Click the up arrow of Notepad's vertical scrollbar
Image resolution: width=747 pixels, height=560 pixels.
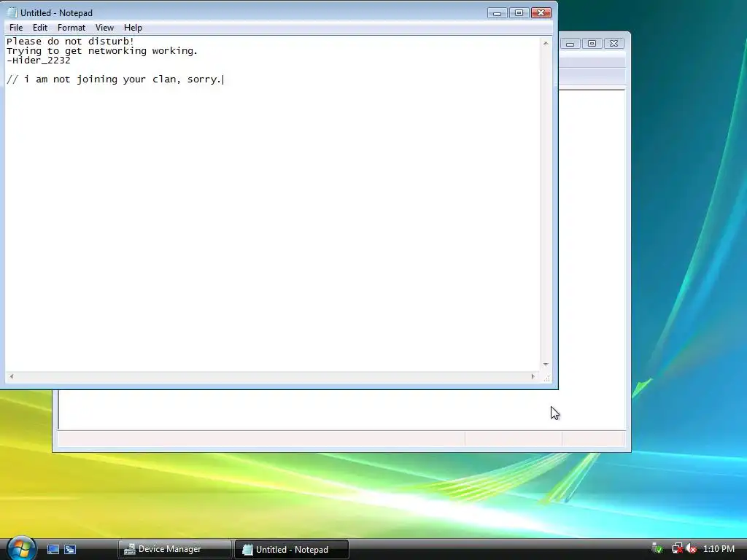coord(546,43)
